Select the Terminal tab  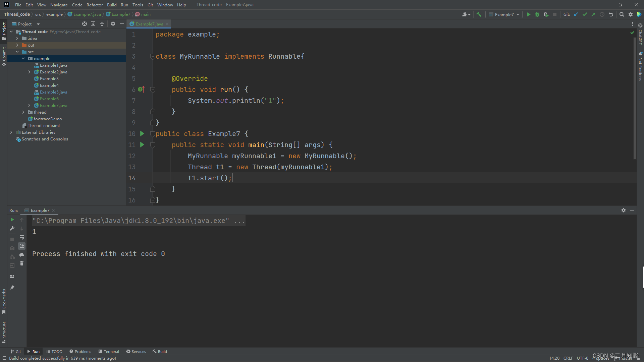pos(111,351)
